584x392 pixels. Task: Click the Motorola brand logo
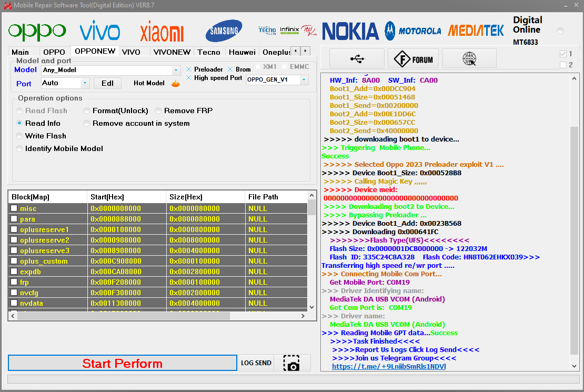(413, 31)
